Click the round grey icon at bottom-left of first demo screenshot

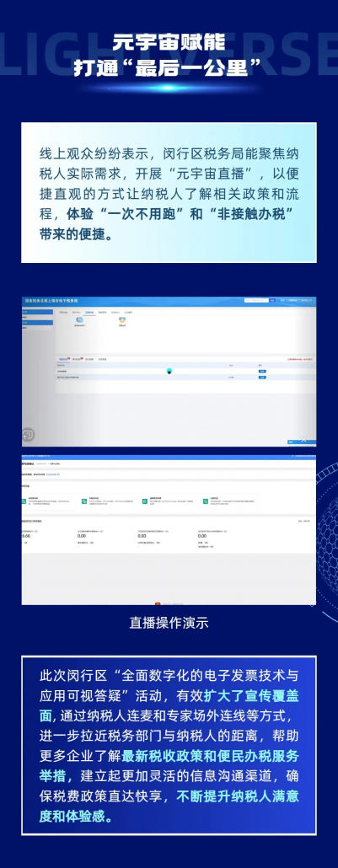(29, 434)
